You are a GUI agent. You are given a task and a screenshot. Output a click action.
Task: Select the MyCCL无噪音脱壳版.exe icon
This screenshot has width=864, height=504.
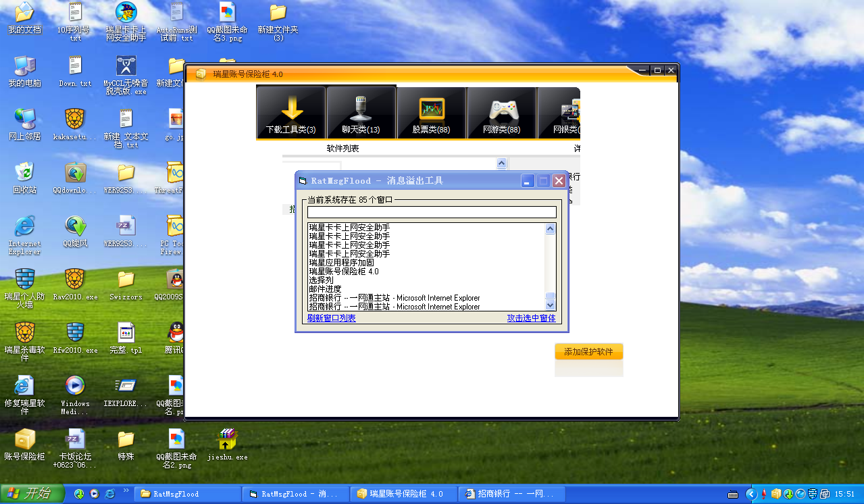[126, 74]
